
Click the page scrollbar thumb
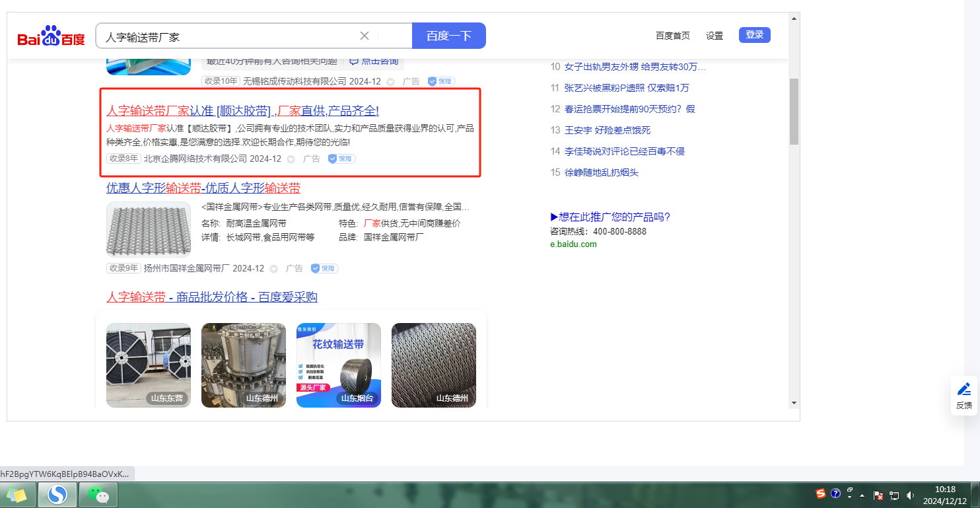(x=794, y=111)
